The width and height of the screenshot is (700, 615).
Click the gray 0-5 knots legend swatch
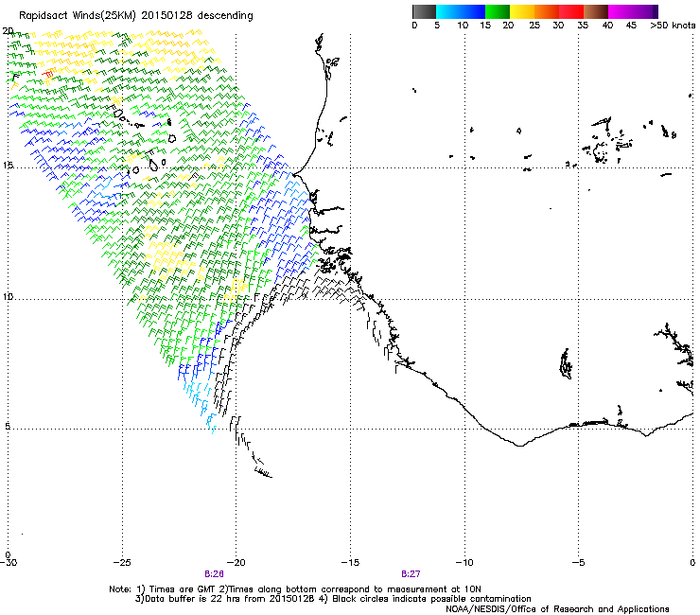[424, 11]
